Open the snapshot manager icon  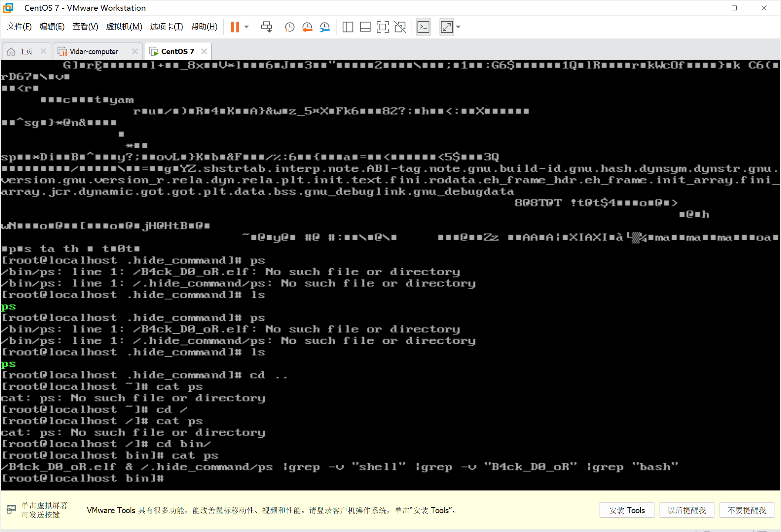pyautogui.click(x=325, y=27)
